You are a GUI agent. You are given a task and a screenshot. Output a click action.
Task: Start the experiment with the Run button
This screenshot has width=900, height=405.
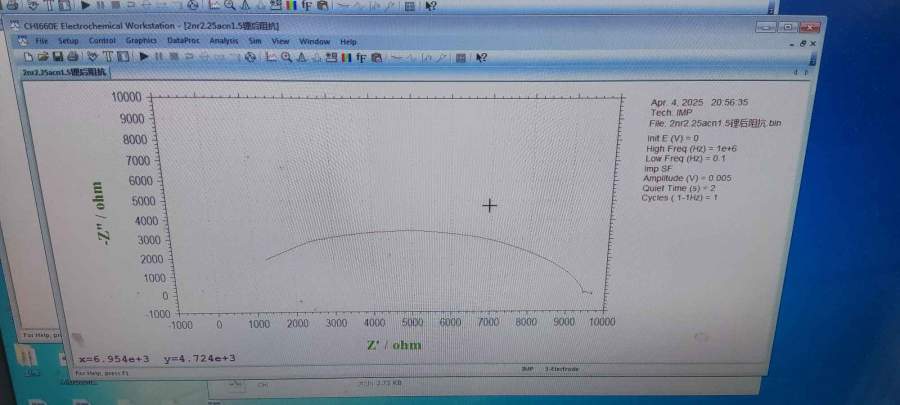144,57
